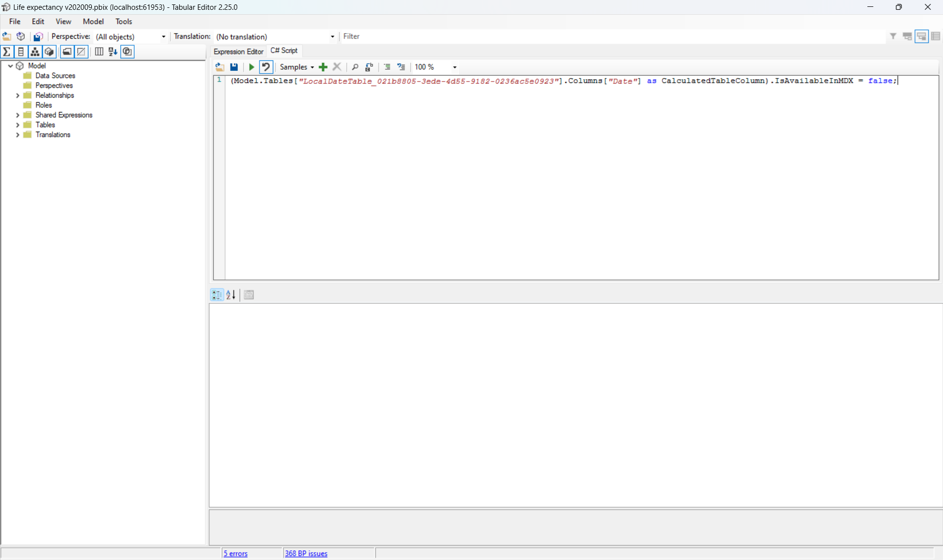
Task: Click the connect to database cube icon
Action: pyautogui.click(x=21, y=36)
